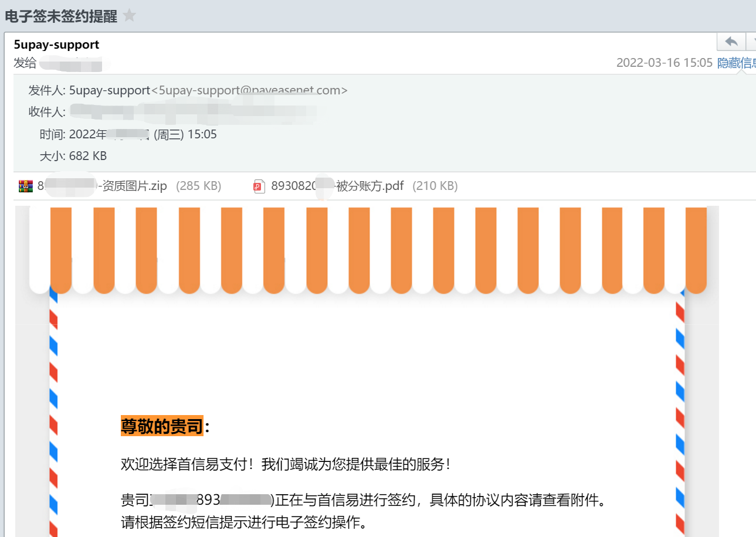Open the reply options dropdown arrow
The height and width of the screenshot is (537, 756).
[x=751, y=42]
